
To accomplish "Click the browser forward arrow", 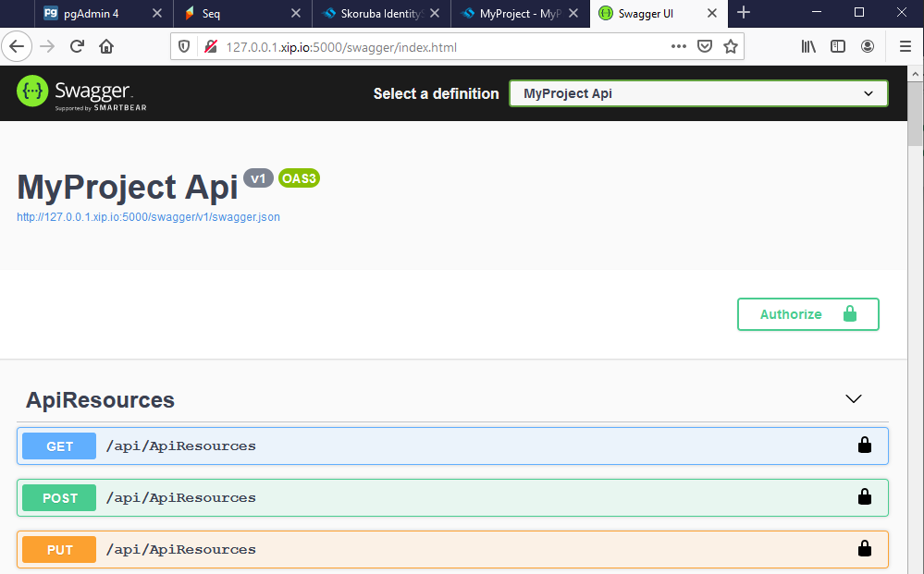I will pyautogui.click(x=47, y=46).
